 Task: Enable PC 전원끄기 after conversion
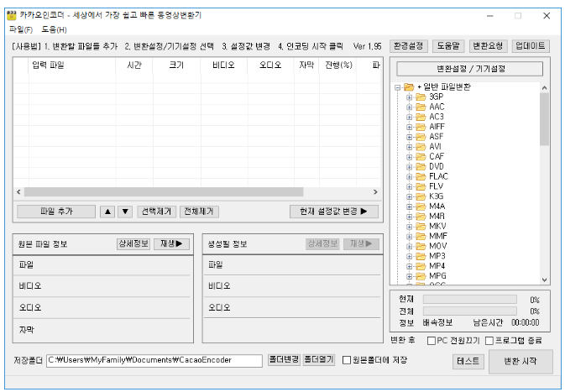tap(431, 341)
